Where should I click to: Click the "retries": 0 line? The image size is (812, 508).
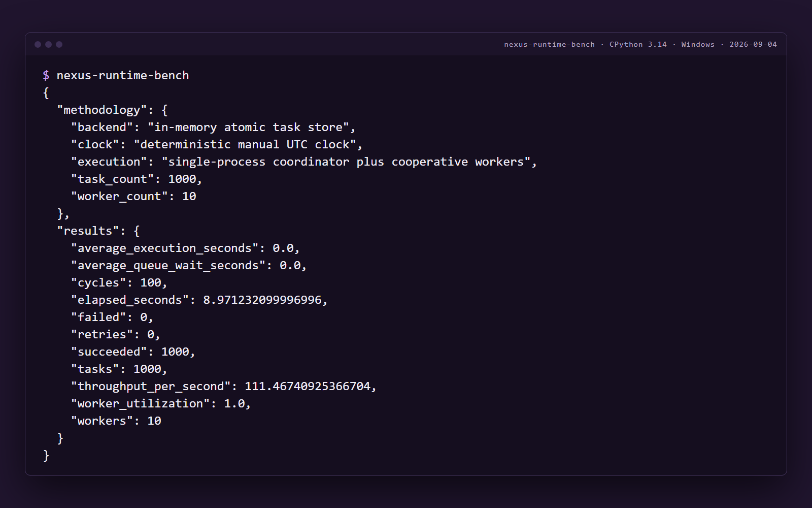pyautogui.click(x=116, y=335)
